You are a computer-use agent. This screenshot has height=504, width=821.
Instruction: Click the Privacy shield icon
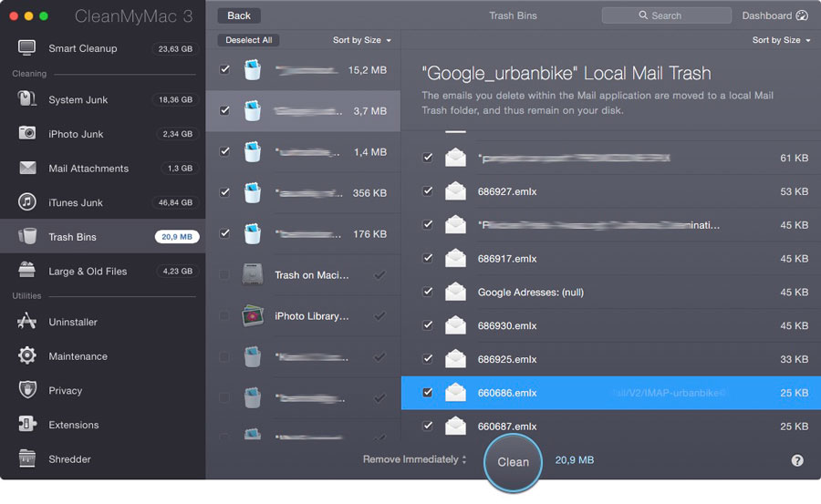tap(27, 390)
